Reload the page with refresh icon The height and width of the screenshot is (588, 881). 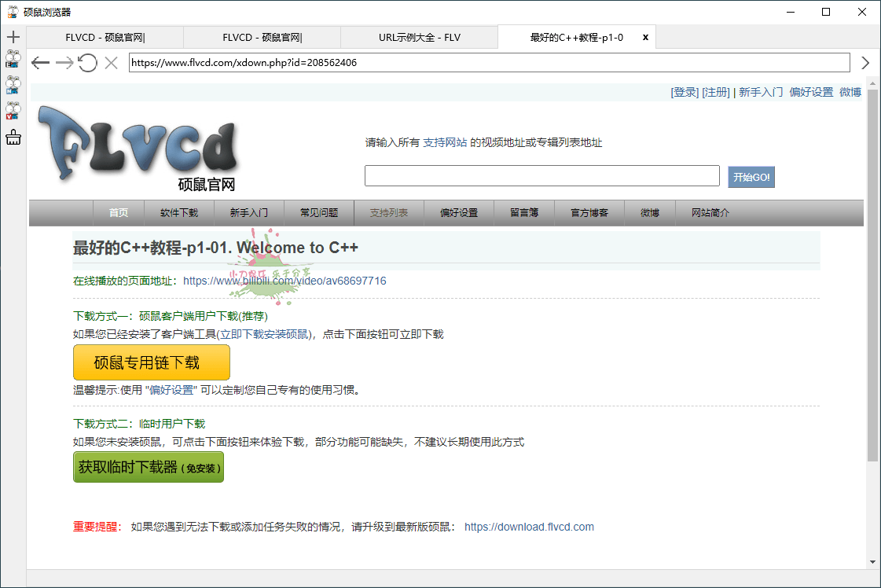[x=88, y=63]
